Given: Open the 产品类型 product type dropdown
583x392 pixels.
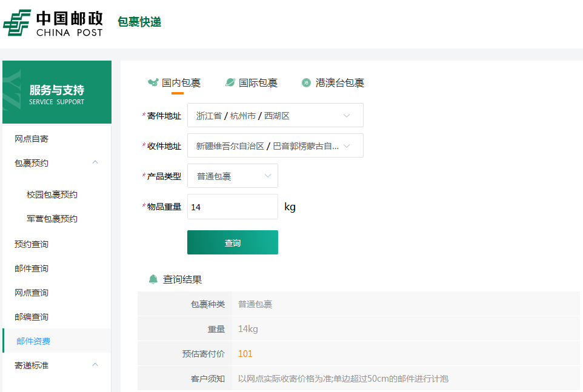Looking at the screenshot, I should coord(233,176).
